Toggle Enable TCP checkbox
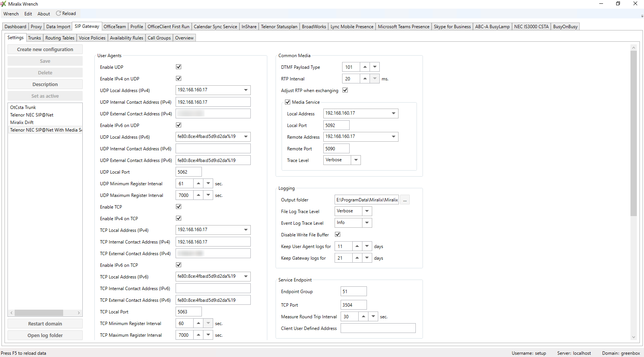 [179, 207]
